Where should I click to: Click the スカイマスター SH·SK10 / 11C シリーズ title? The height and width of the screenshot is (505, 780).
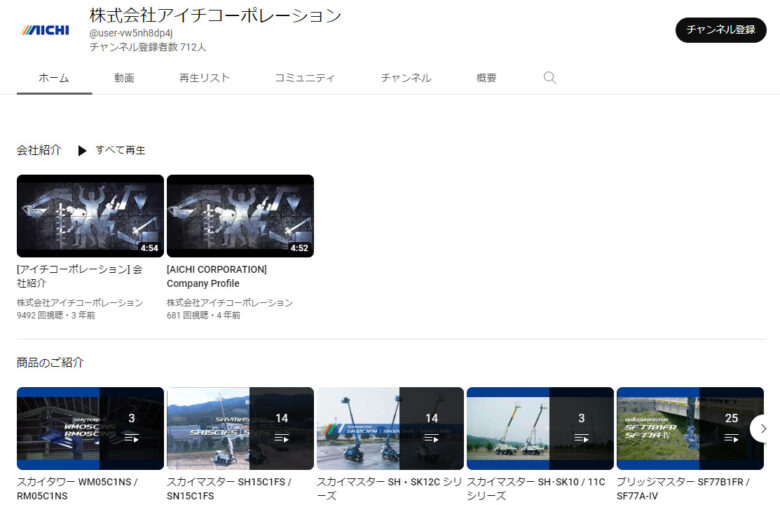coord(536,489)
